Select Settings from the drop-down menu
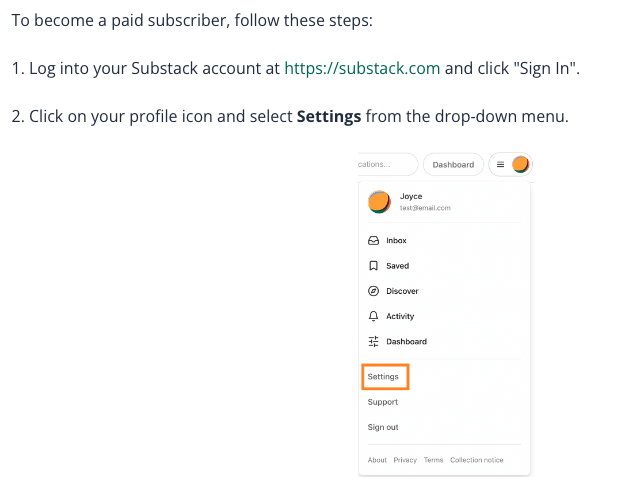The width and height of the screenshot is (619, 493). point(383,377)
